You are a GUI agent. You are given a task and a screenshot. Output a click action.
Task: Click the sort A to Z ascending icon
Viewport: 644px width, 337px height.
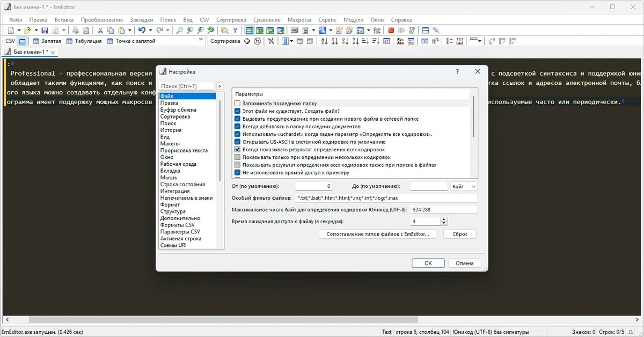[324, 41]
